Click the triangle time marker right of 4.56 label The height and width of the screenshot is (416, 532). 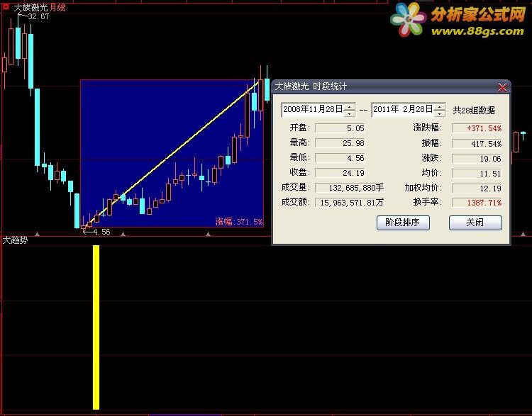[x=123, y=234]
